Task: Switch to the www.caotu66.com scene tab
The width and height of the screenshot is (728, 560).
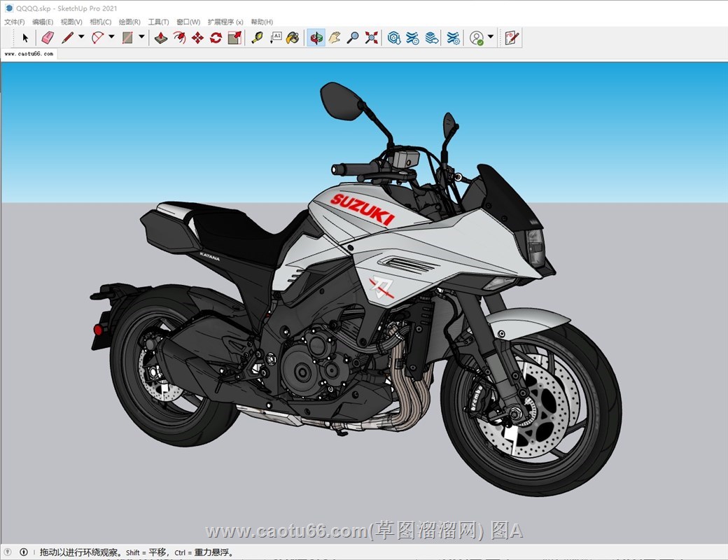Action: click(x=29, y=53)
